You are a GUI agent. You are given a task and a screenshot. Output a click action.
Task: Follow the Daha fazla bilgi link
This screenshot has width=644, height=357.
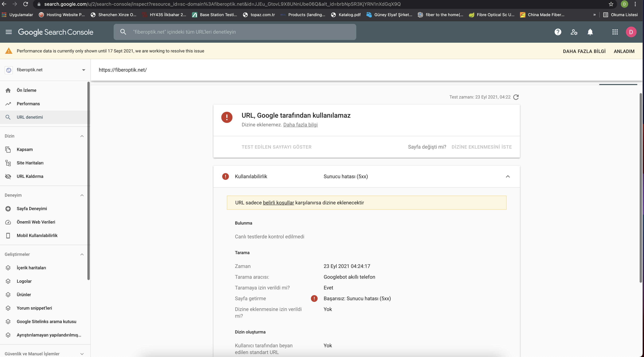(x=300, y=125)
